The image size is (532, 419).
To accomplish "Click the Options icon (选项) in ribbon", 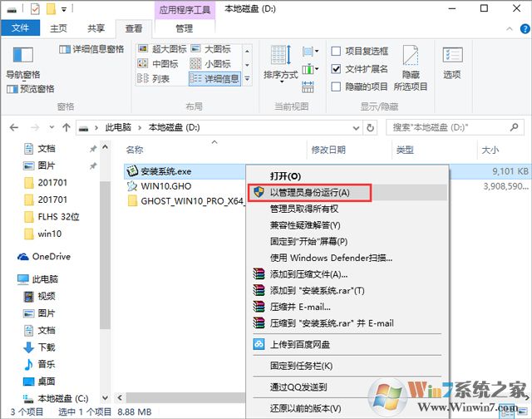I will (451, 62).
